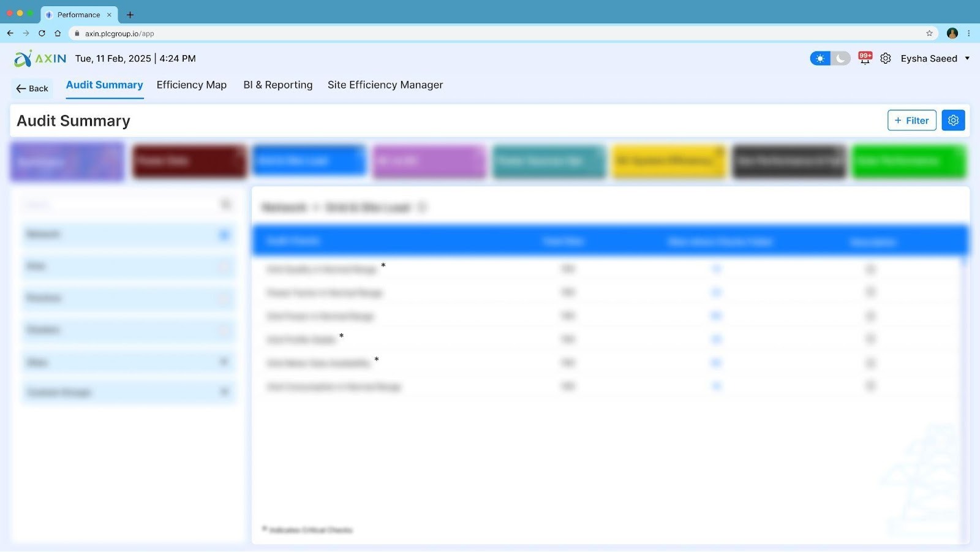The image size is (980, 552).
Task: Expand the Eysha Saeed user dropdown
Action: (967, 59)
